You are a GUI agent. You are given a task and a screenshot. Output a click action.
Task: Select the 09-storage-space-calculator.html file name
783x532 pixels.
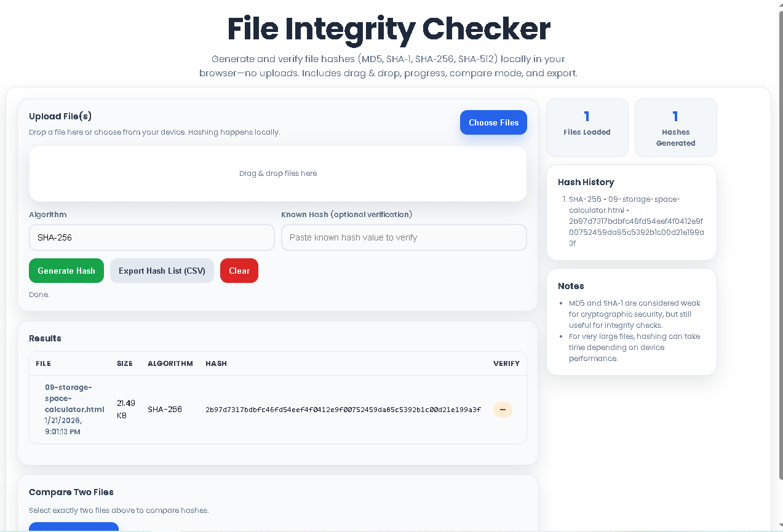pyautogui.click(x=74, y=398)
